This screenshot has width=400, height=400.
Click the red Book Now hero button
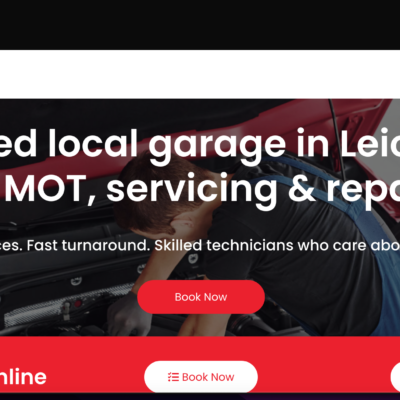click(x=201, y=297)
